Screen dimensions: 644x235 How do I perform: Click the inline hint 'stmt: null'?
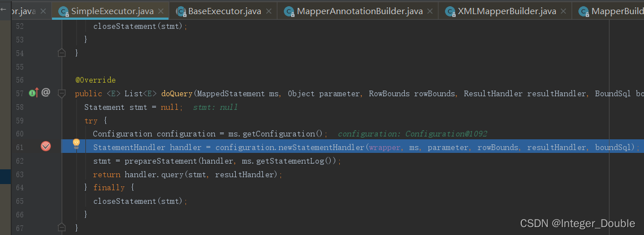pos(215,107)
